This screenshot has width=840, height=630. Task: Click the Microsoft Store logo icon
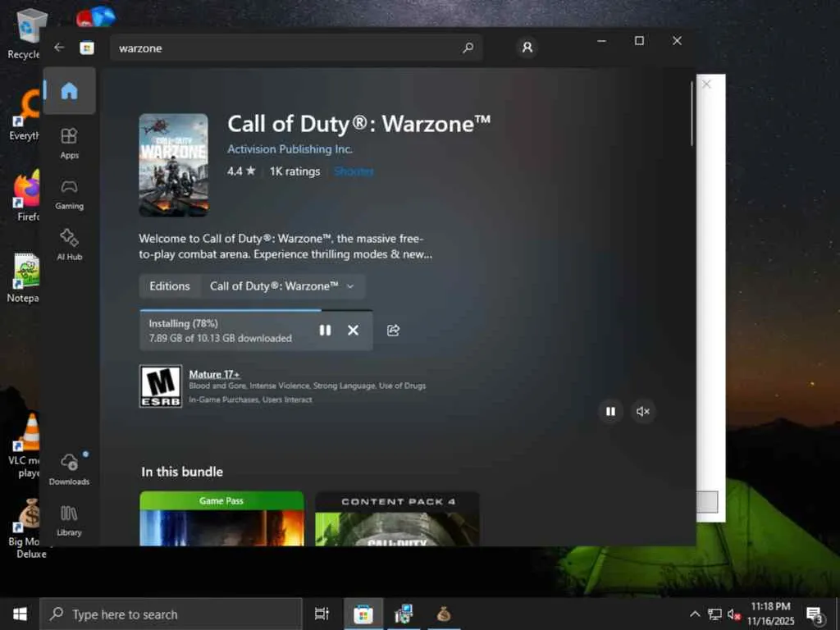pyautogui.click(x=87, y=48)
